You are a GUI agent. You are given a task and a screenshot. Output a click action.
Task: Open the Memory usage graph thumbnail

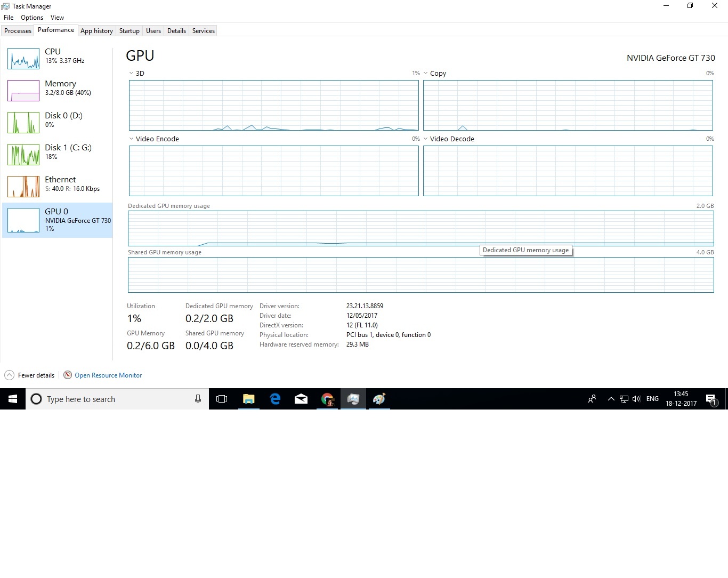pyautogui.click(x=23, y=91)
